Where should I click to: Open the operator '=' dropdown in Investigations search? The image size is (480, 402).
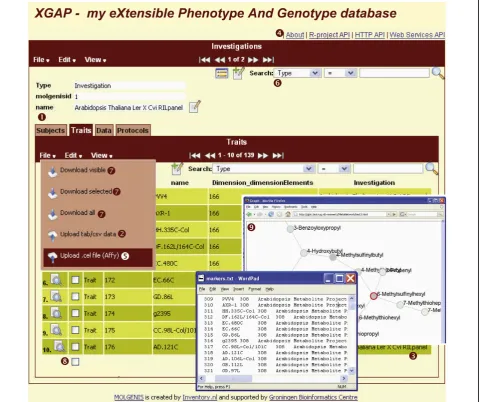pyautogui.click(x=340, y=73)
